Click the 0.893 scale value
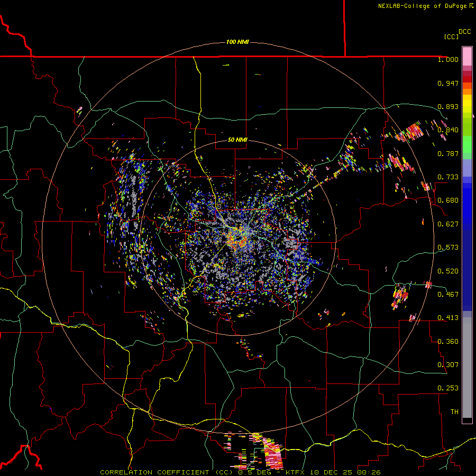Image resolution: width=476 pixels, height=476 pixels. pyautogui.click(x=448, y=106)
